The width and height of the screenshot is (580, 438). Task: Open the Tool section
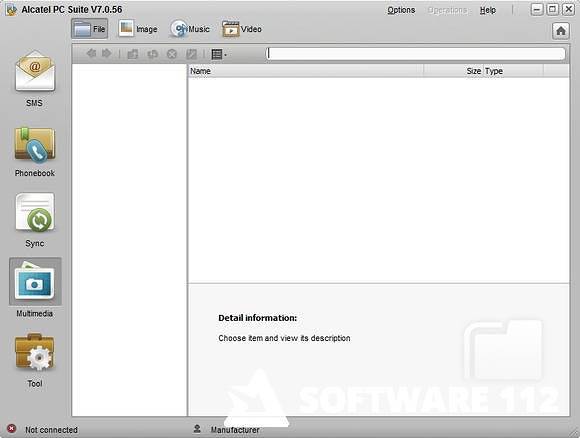35,360
